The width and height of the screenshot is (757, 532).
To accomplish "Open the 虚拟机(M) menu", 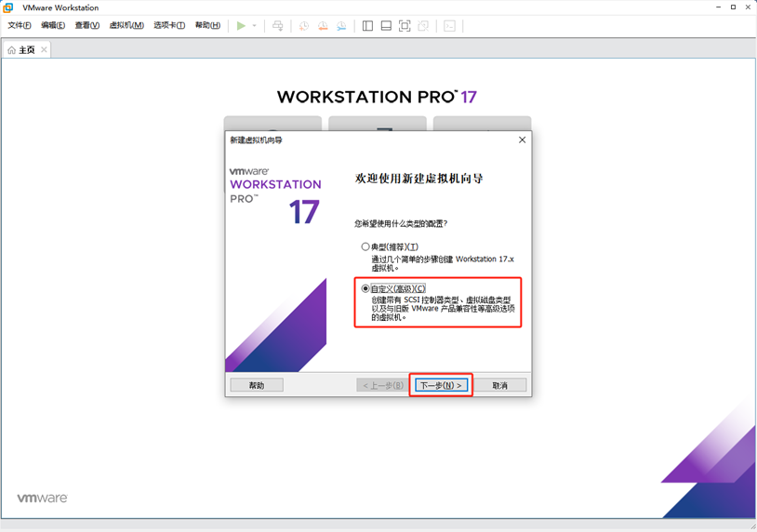I will [126, 25].
